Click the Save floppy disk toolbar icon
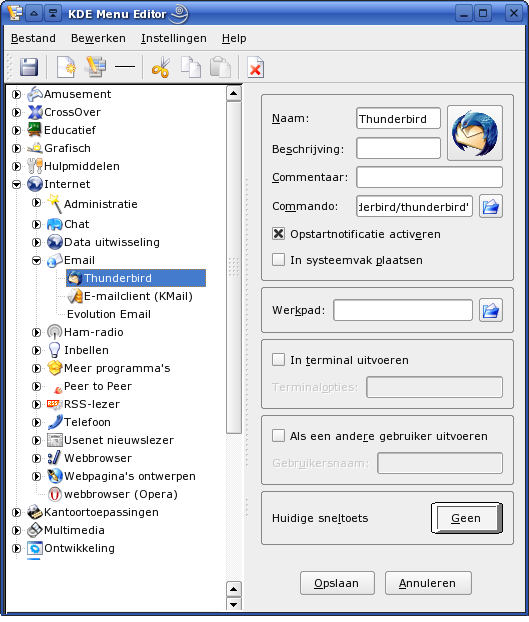 tap(29, 67)
